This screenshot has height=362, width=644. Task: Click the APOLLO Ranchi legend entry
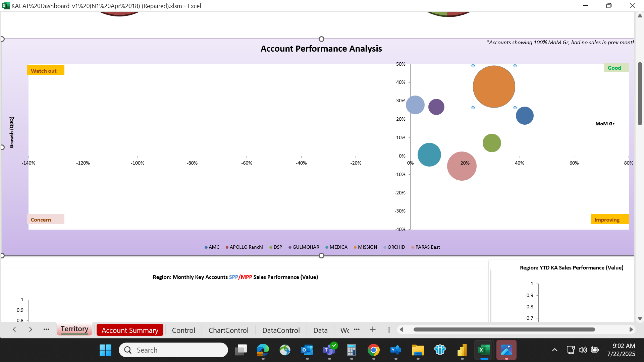(x=245, y=247)
